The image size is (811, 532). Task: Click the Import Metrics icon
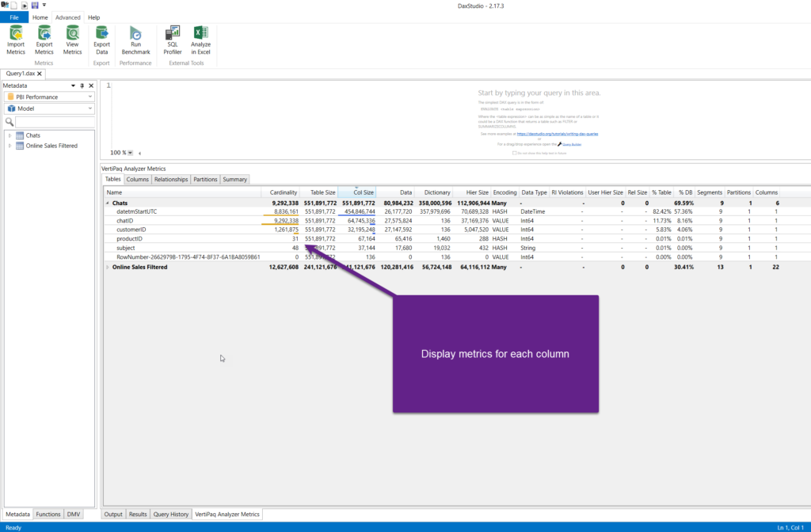point(16,33)
